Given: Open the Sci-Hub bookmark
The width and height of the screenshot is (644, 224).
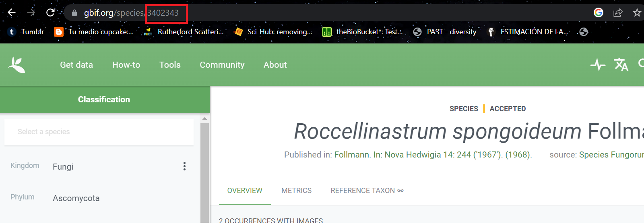Looking at the screenshot, I should pyautogui.click(x=273, y=32).
